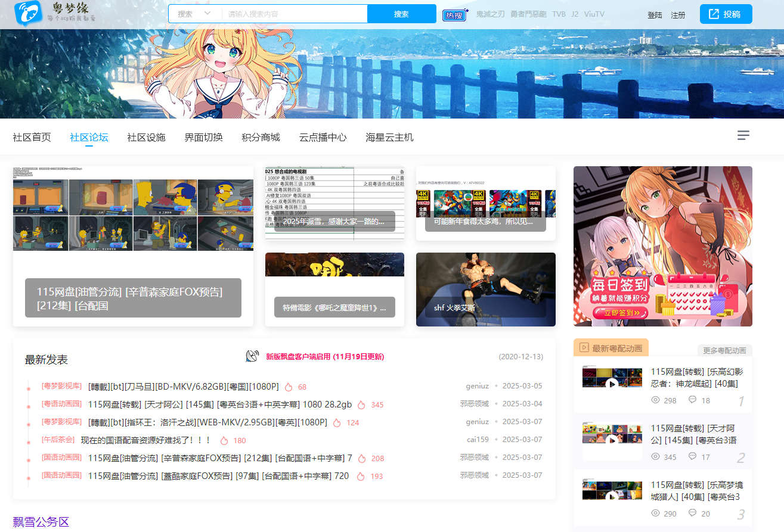Click eye views icon beside 298
This screenshot has height=532, width=784.
point(655,400)
